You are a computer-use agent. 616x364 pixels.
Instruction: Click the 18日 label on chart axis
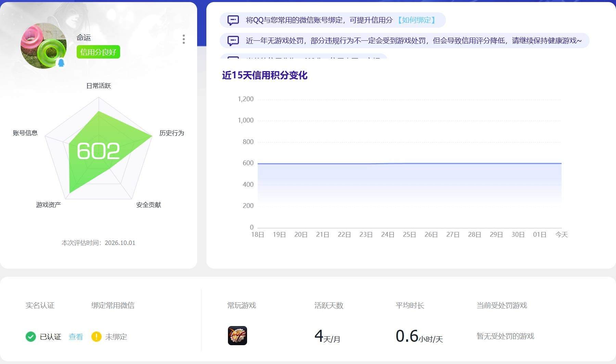click(x=258, y=235)
